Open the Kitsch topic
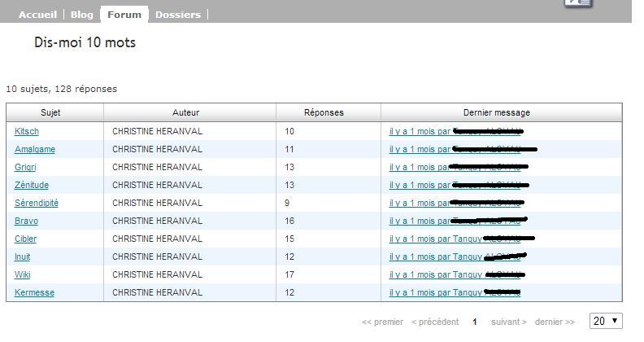Image resolution: width=644 pixels, height=342 pixels. [x=27, y=131]
